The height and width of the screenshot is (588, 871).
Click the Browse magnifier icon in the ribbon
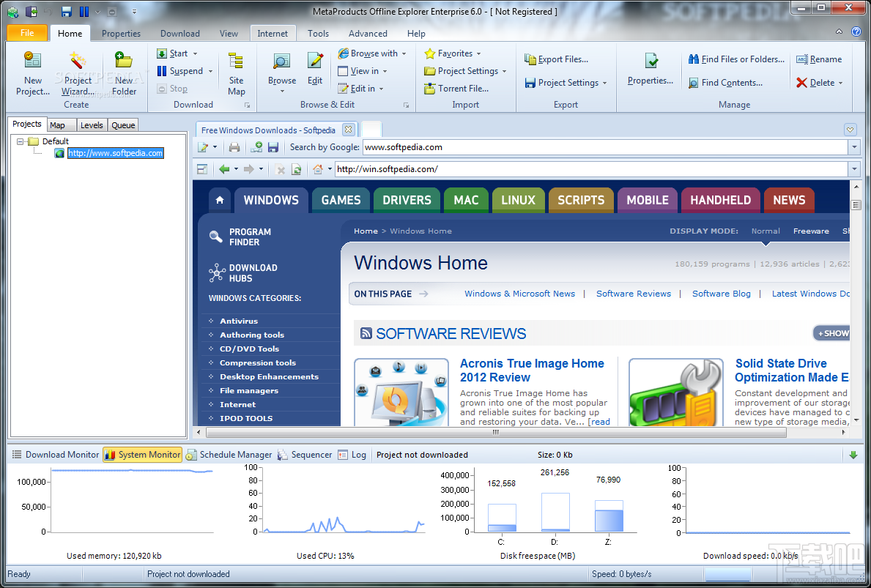pyautogui.click(x=281, y=61)
